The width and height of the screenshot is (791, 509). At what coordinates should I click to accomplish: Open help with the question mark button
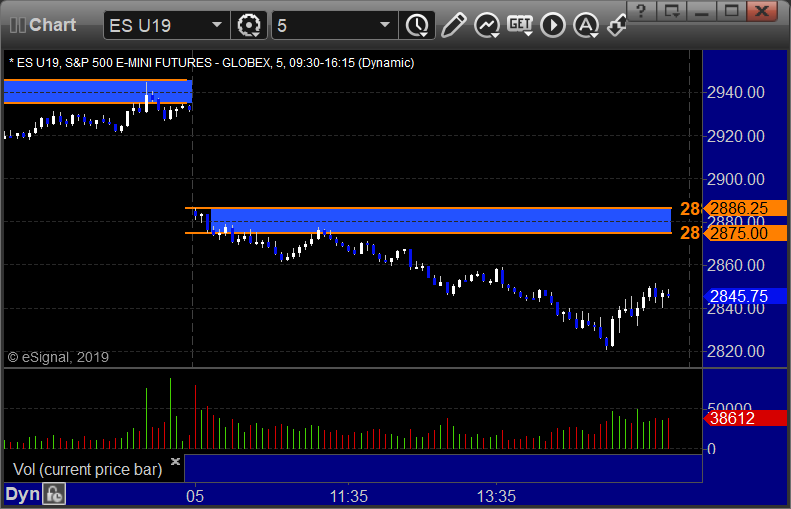click(641, 11)
